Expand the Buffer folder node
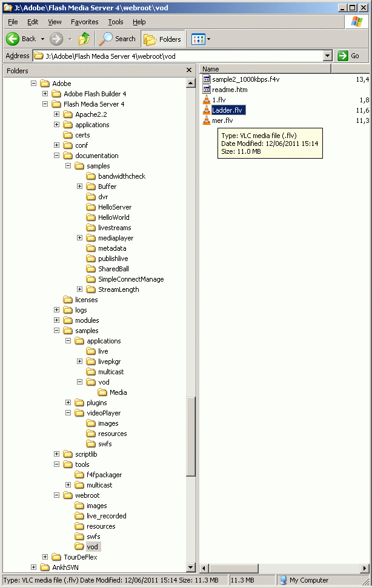The height and width of the screenshot is (588, 372). click(79, 186)
